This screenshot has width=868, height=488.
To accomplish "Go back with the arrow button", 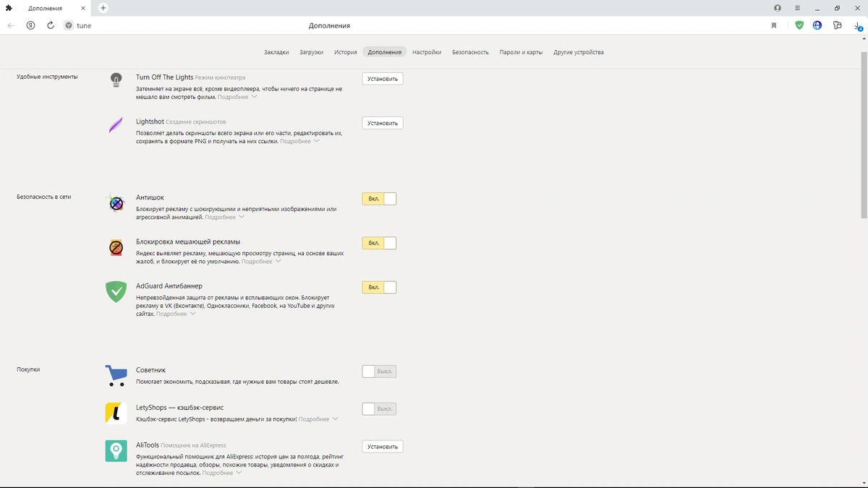I will (x=11, y=25).
